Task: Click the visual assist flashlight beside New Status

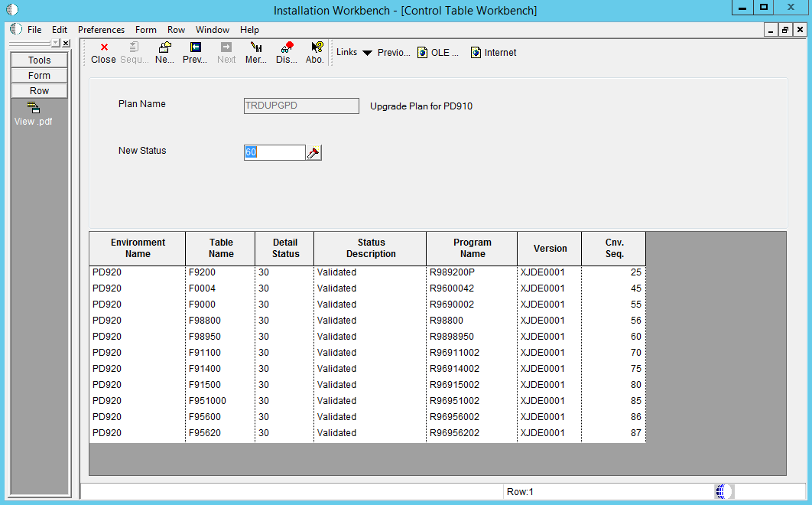Action: (313, 152)
